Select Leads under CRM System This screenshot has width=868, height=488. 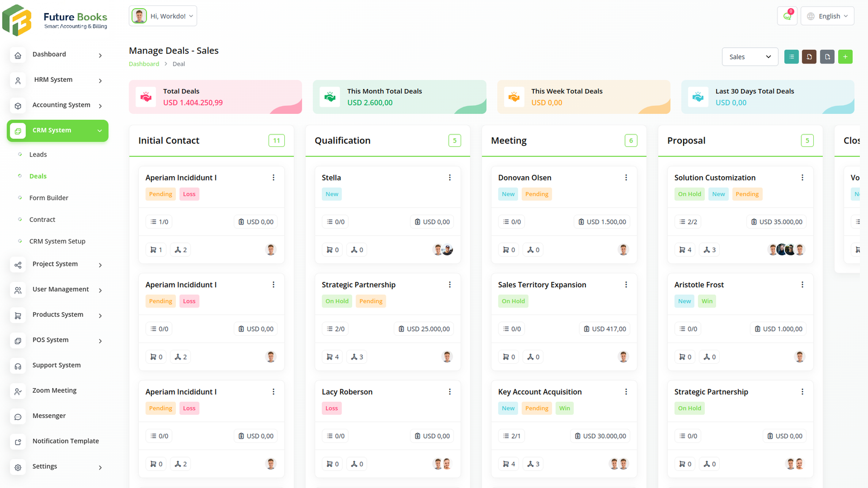click(38, 154)
